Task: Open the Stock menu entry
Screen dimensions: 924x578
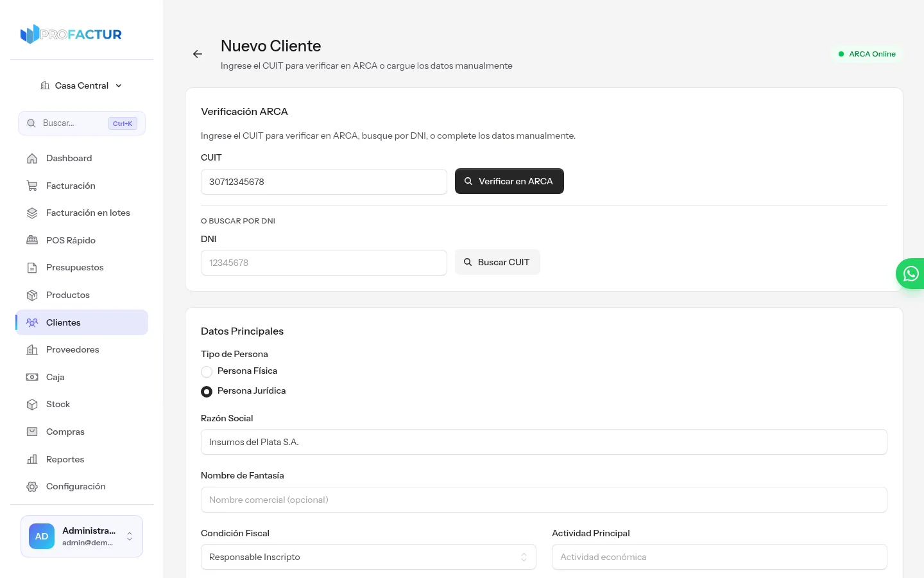Action: coord(81,405)
